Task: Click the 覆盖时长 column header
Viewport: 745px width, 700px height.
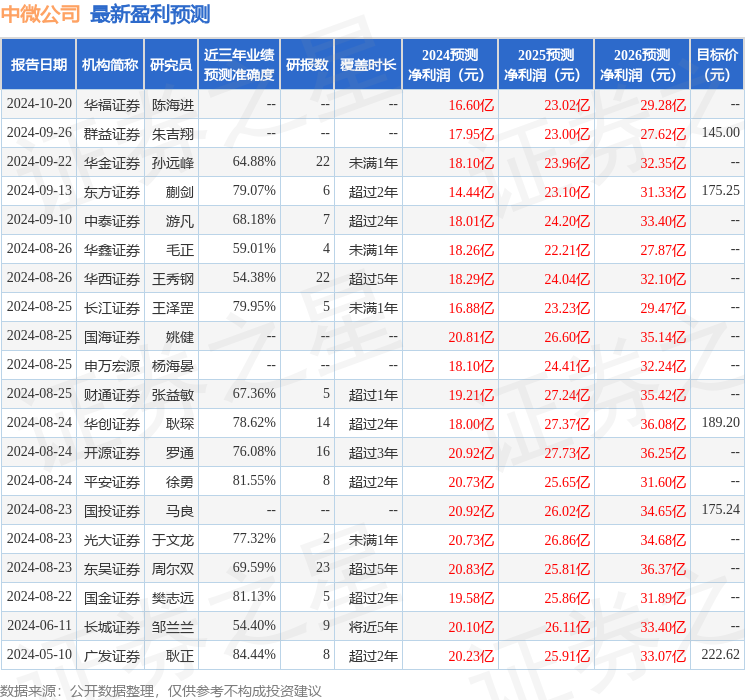Action: [x=368, y=65]
